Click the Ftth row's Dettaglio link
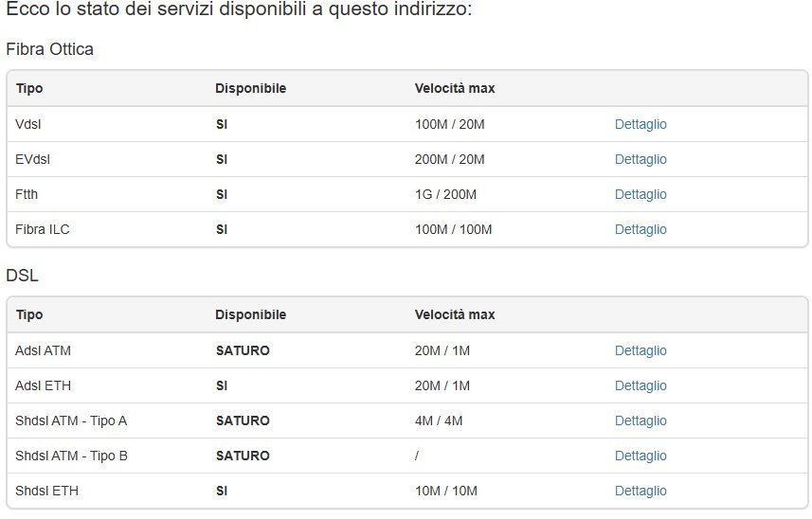 pyautogui.click(x=641, y=194)
